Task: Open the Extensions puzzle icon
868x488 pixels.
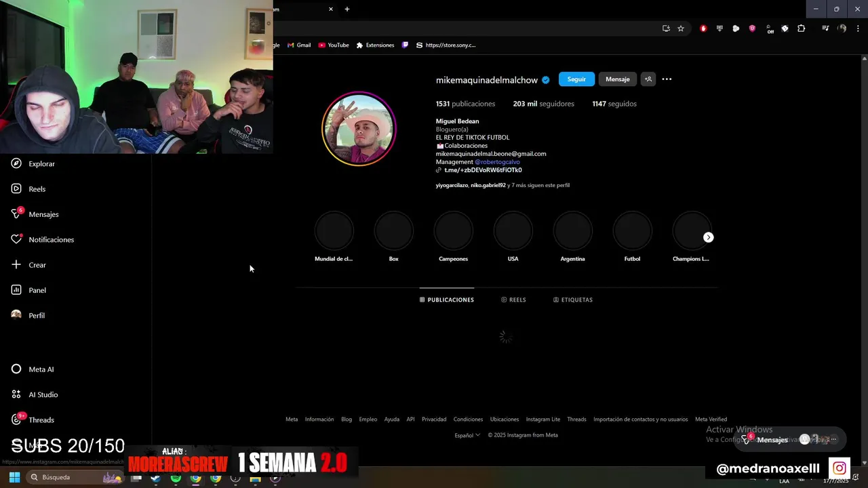Action: (x=801, y=28)
